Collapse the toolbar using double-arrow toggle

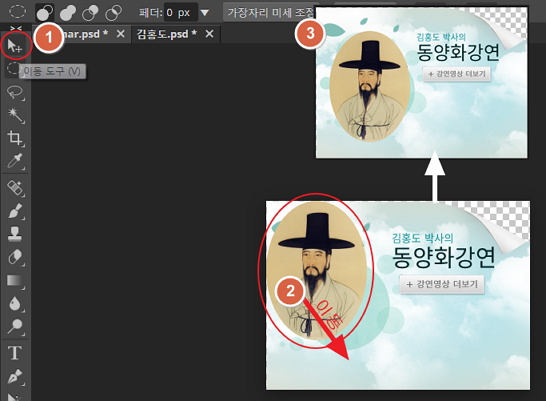[x=16, y=29]
